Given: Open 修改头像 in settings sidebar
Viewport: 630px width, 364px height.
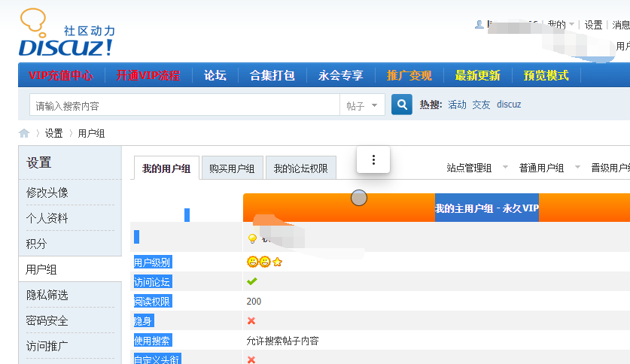Looking at the screenshot, I should pos(47,193).
